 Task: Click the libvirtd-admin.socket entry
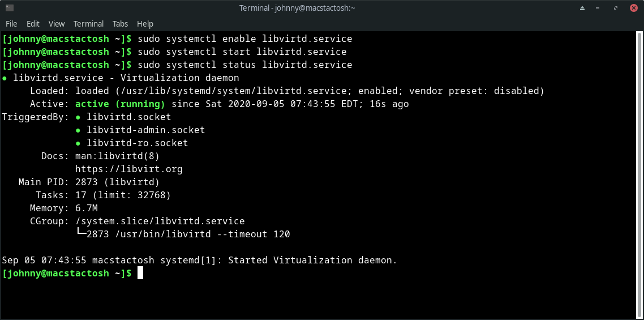tap(146, 130)
